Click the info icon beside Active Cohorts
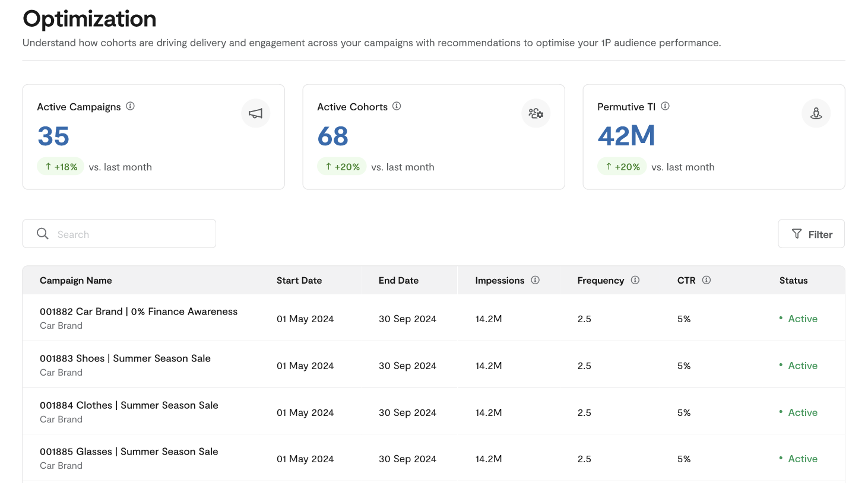 pyautogui.click(x=397, y=106)
